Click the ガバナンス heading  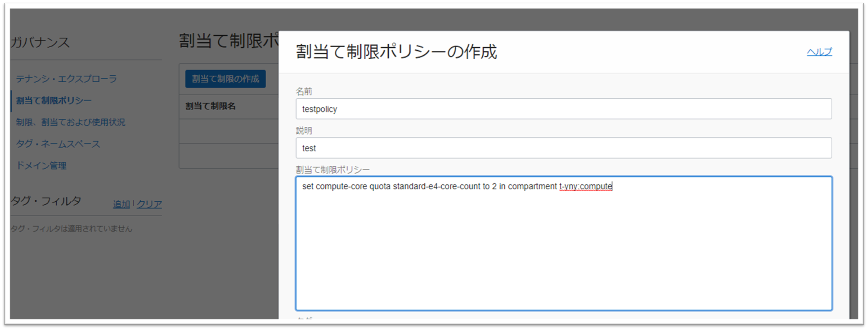tap(40, 42)
